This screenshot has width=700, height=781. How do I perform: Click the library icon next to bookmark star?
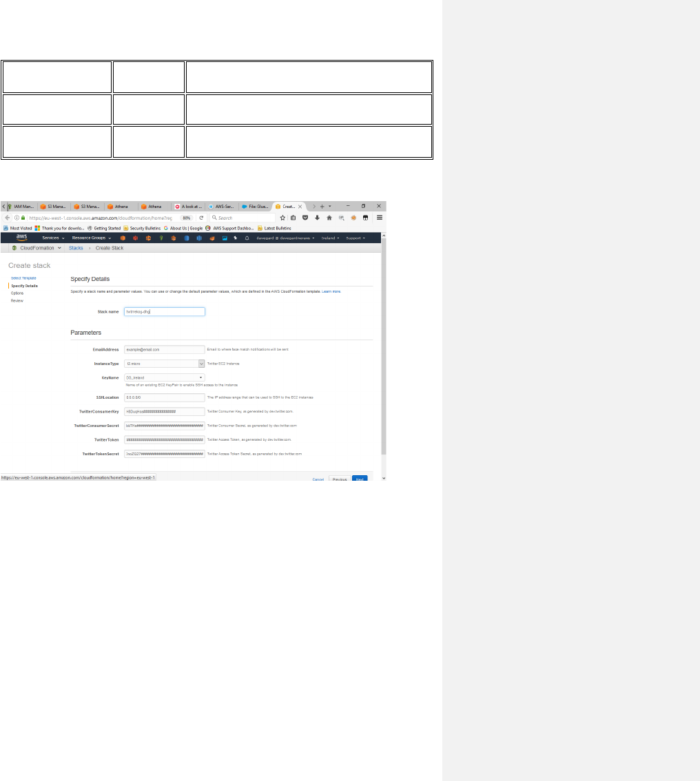pyautogui.click(x=294, y=218)
